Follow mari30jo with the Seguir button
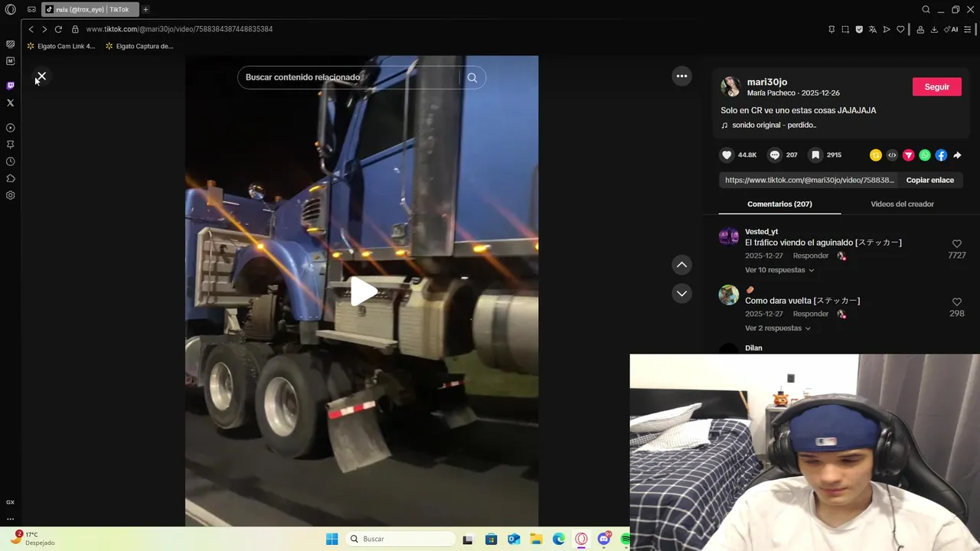 click(936, 86)
